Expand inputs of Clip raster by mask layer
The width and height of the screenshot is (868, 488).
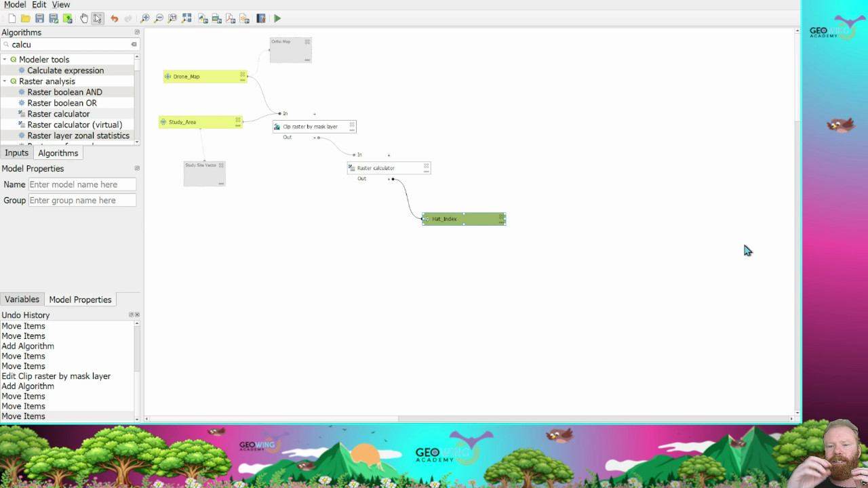314,114
